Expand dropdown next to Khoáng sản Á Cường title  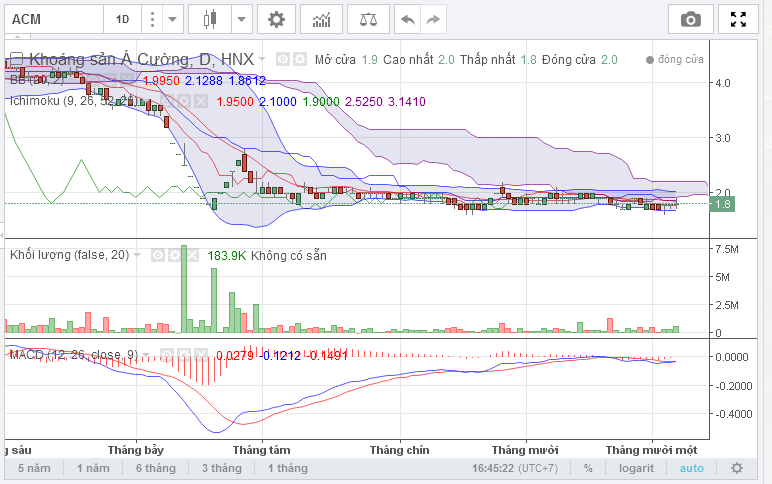pyautogui.click(x=262, y=60)
